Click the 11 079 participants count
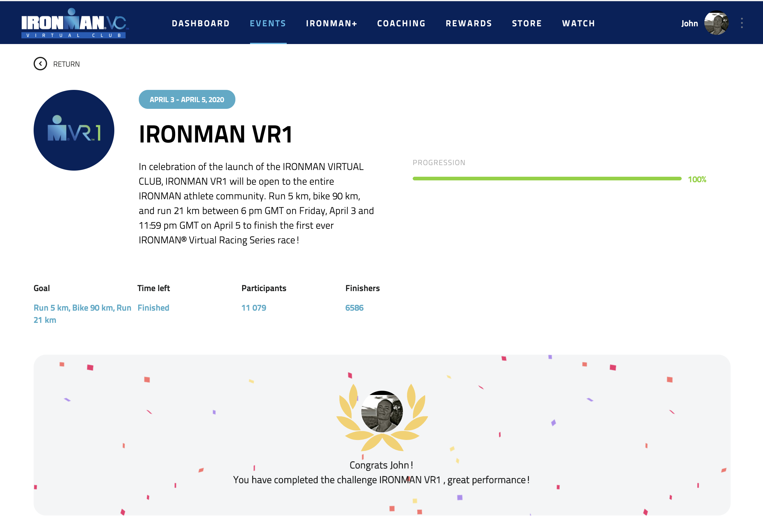The image size is (763, 532). tap(253, 308)
